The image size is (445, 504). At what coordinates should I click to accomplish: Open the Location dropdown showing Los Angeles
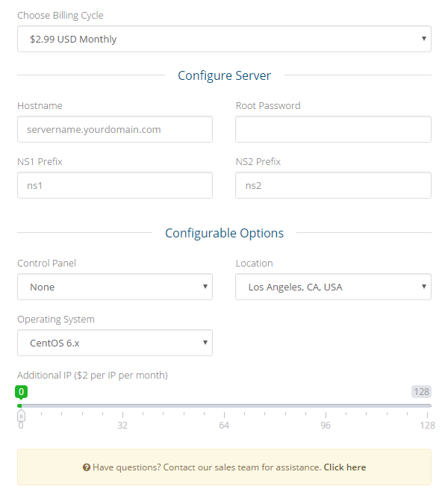(333, 287)
